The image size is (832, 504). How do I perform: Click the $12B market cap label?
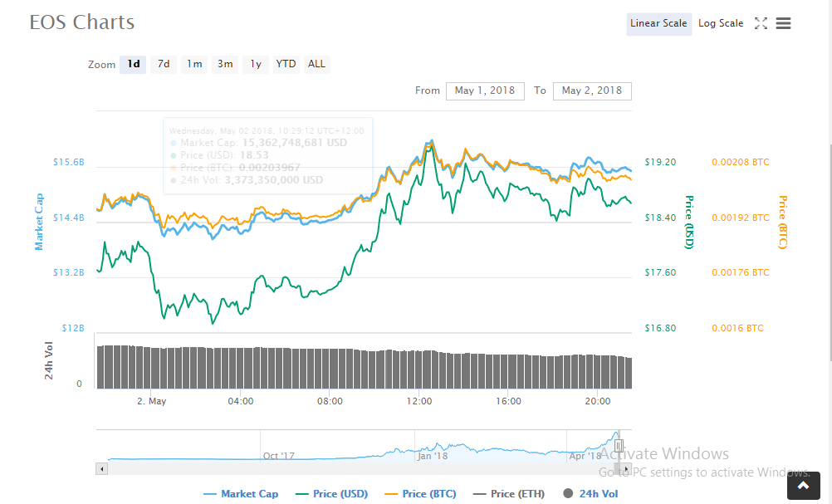click(x=73, y=329)
